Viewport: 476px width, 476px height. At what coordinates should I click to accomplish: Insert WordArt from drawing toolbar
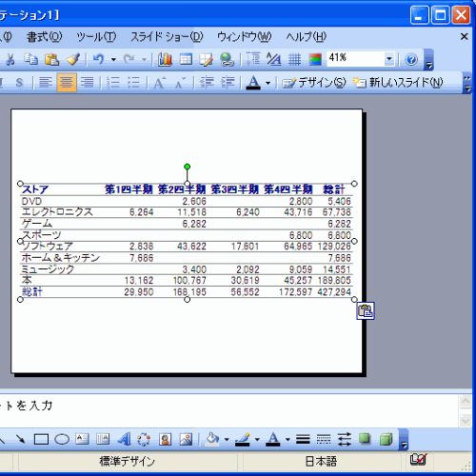pyautogui.click(x=124, y=439)
